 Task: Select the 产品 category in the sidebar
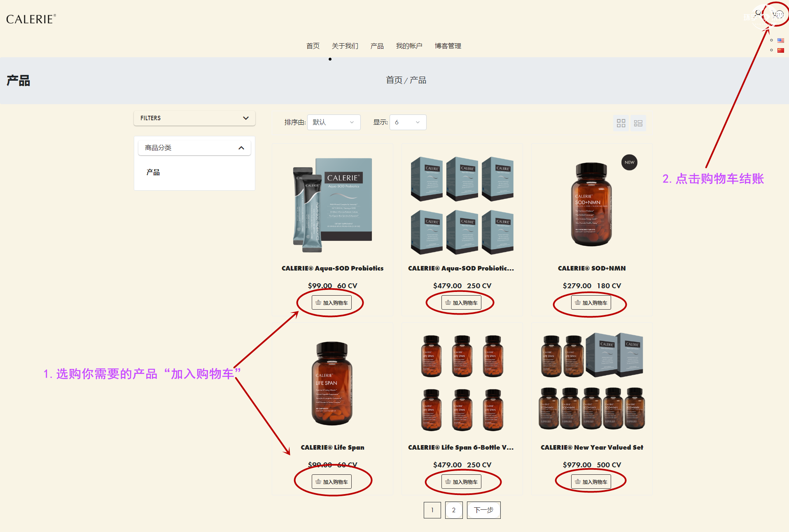point(153,172)
